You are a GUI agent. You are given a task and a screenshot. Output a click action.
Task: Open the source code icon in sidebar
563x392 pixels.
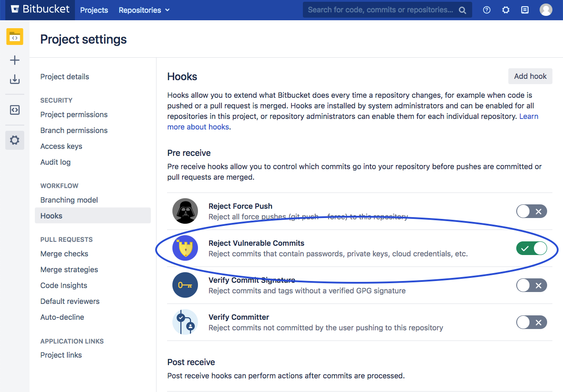click(x=15, y=110)
